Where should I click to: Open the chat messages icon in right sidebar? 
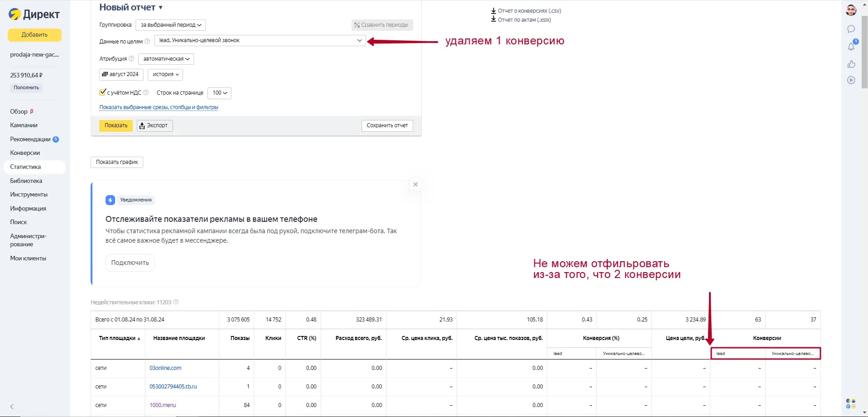(851, 29)
